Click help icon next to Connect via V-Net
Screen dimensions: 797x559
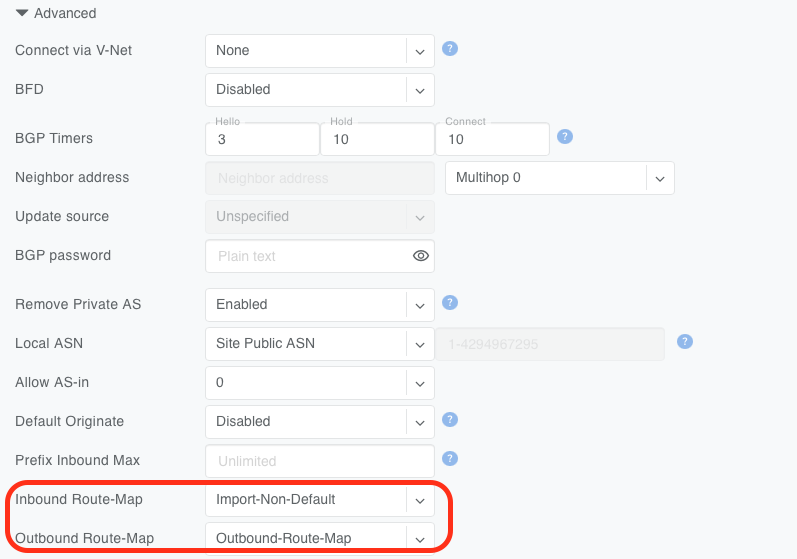(450, 48)
